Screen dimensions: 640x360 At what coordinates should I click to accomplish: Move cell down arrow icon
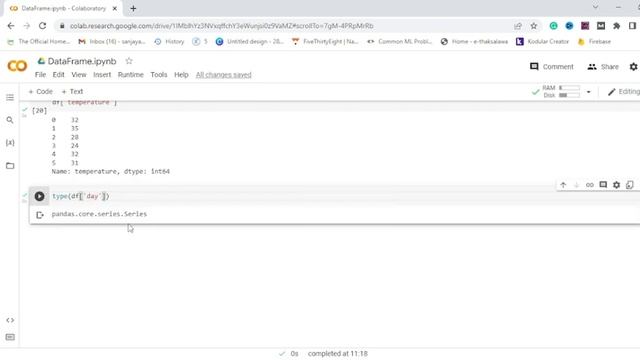tap(576, 185)
